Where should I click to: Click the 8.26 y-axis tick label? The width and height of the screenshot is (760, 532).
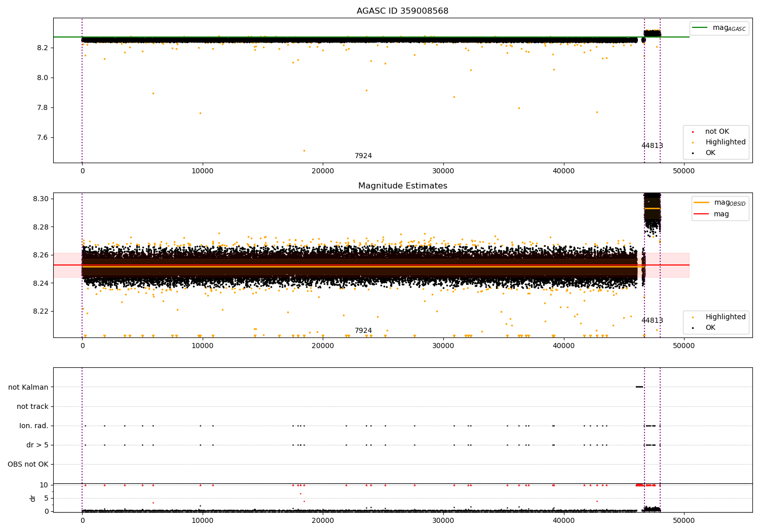coord(40,255)
